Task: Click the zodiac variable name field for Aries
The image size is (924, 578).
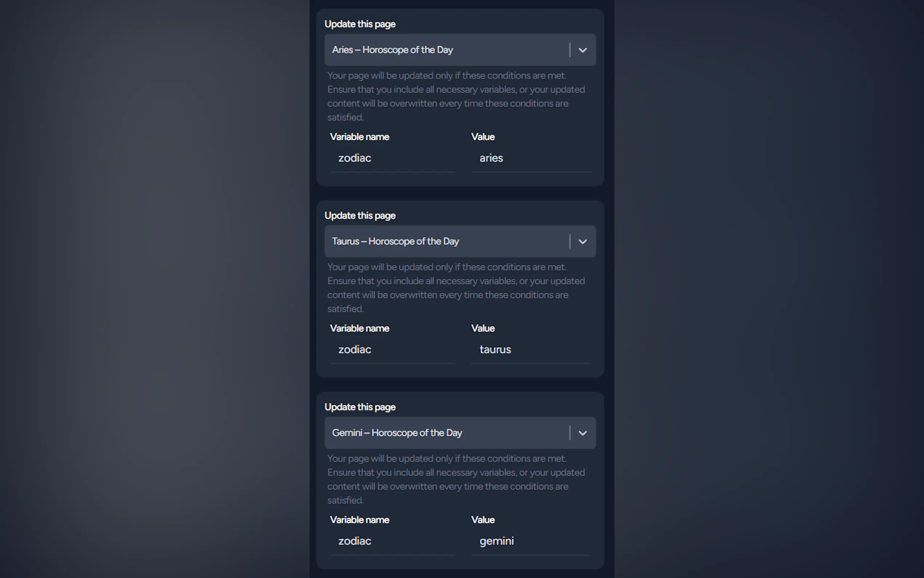Action: pyautogui.click(x=392, y=158)
